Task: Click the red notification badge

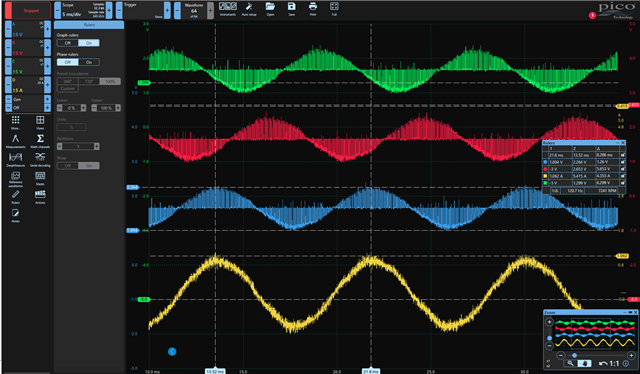Action: (x=592, y=16)
